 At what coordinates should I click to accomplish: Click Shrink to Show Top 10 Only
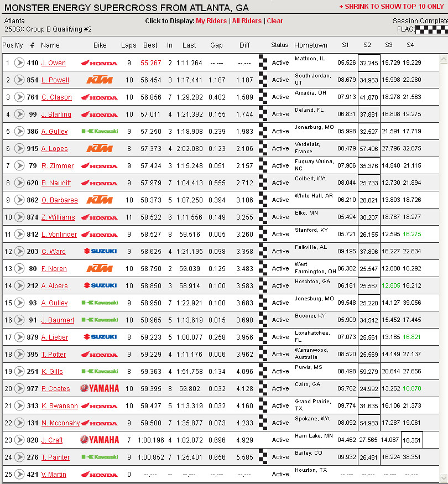[x=391, y=7]
